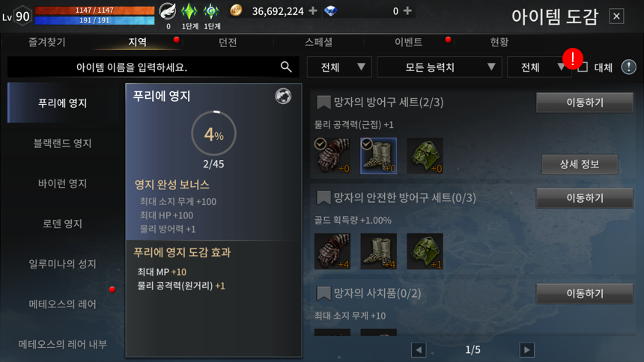Go to previous page arrow
This screenshot has height=362, width=644.
tap(419, 350)
